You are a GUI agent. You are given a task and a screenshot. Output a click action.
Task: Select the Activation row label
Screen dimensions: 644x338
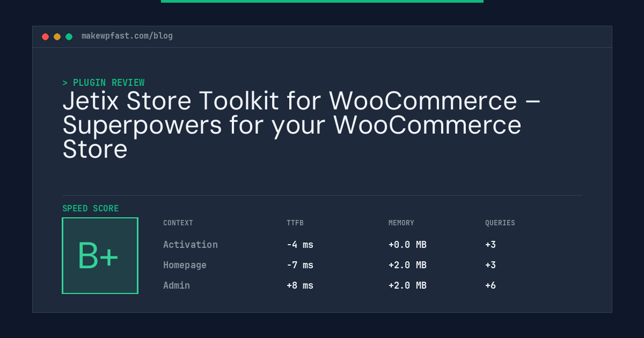pos(191,245)
